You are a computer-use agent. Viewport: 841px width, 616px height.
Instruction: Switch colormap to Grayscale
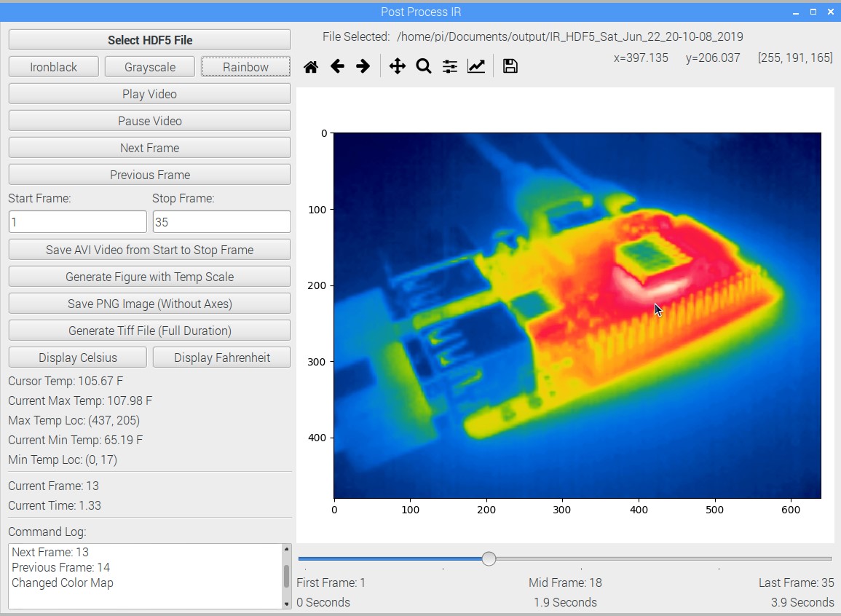(x=150, y=67)
